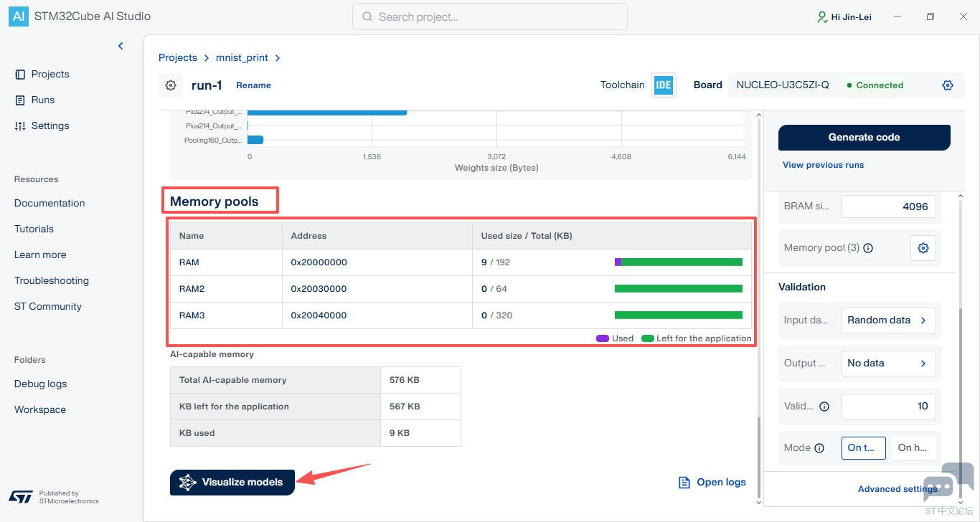Click the purple Used legend swatch
This screenshot has width=980, height=522.
(x=603, y=338)
